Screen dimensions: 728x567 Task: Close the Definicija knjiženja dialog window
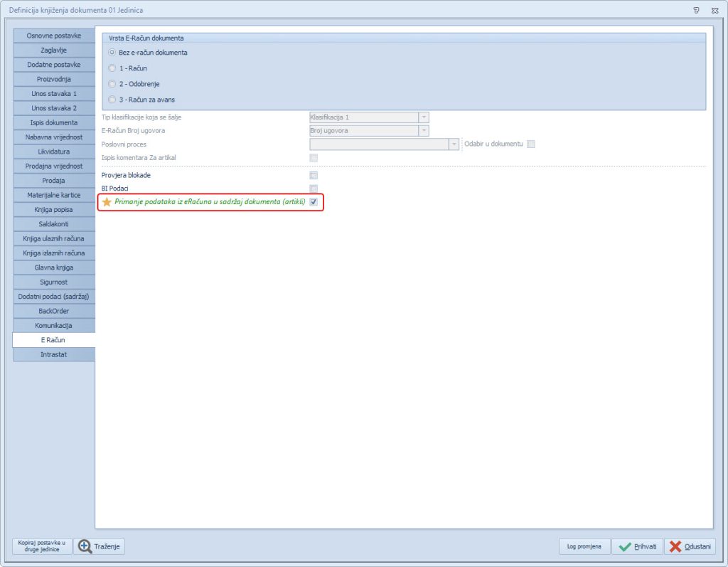pos(714,10)
